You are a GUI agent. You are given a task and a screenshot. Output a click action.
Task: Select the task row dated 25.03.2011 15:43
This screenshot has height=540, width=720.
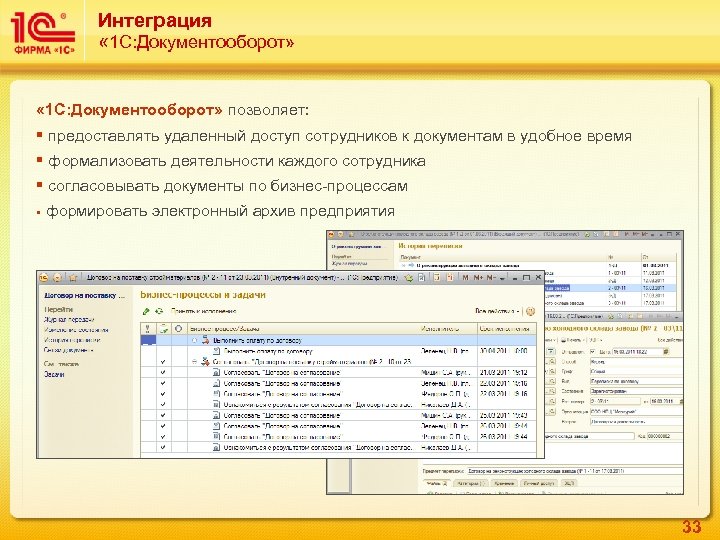pos(338,415)
